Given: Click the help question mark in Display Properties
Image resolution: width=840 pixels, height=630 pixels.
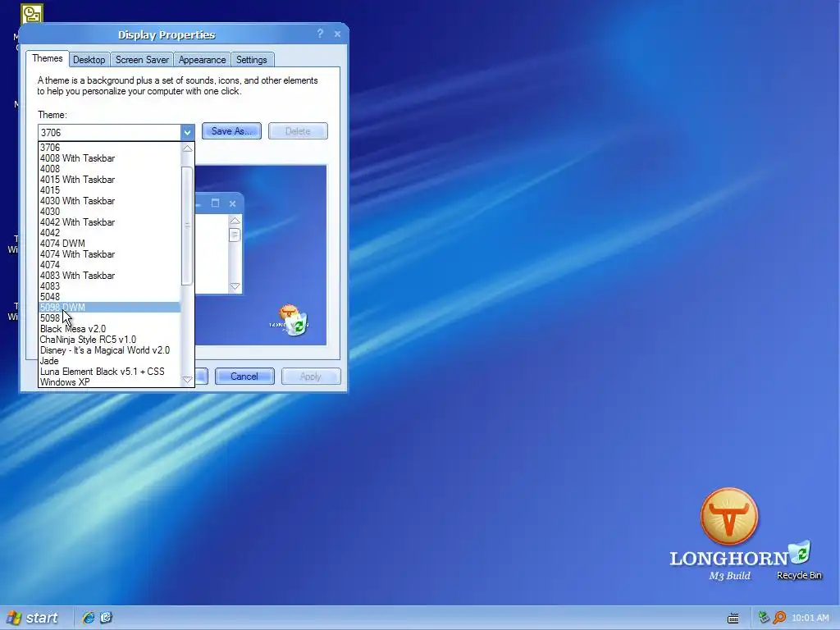Looking at the screenshot, I should [x=320, y=34].
